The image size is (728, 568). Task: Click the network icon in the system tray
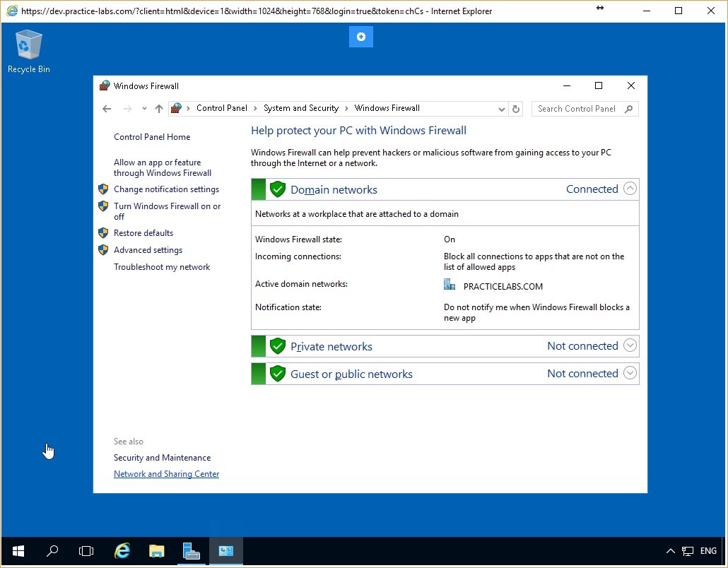[687, 550]
